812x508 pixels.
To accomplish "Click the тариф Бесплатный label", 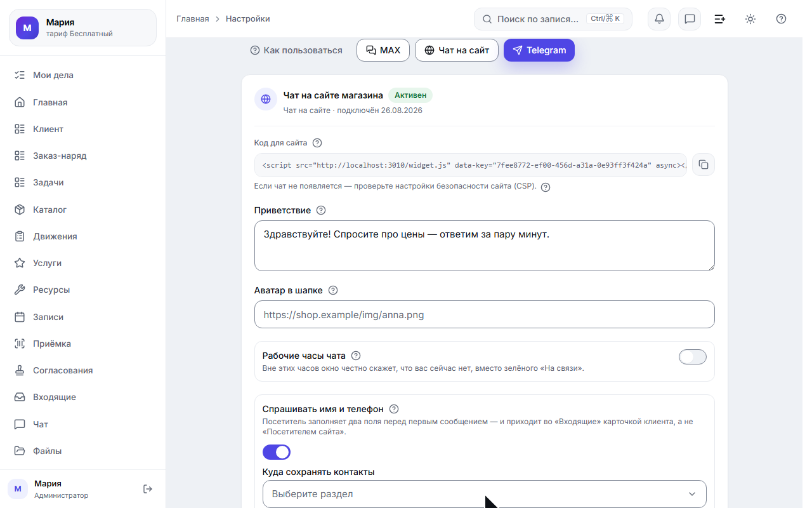I will click(79, 34).
